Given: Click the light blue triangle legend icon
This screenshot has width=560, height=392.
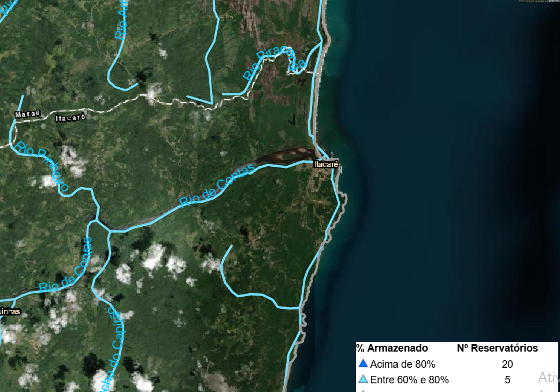Looking at the screenshot, I should pyautogui.click(x=363, y=379).
